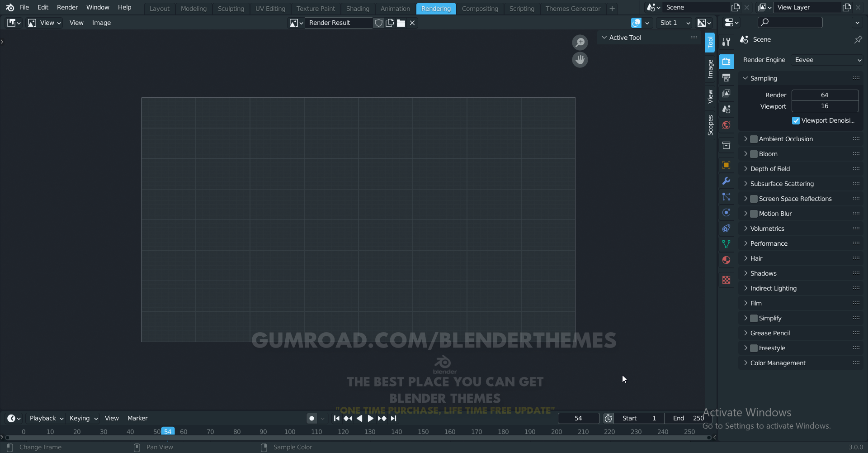Screen dimensions: 868x453
Task: Toggle the auto keying record button
Action: (311, 419)
